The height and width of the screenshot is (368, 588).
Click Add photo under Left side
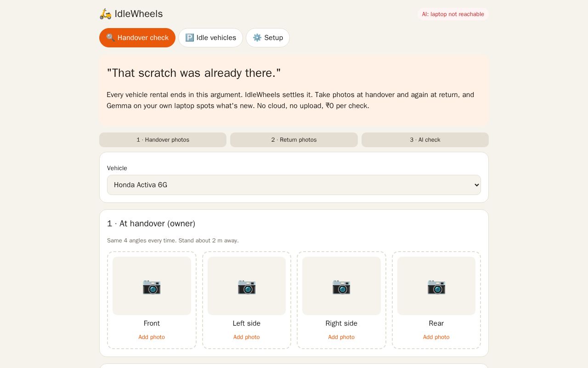tap(247, 337)
